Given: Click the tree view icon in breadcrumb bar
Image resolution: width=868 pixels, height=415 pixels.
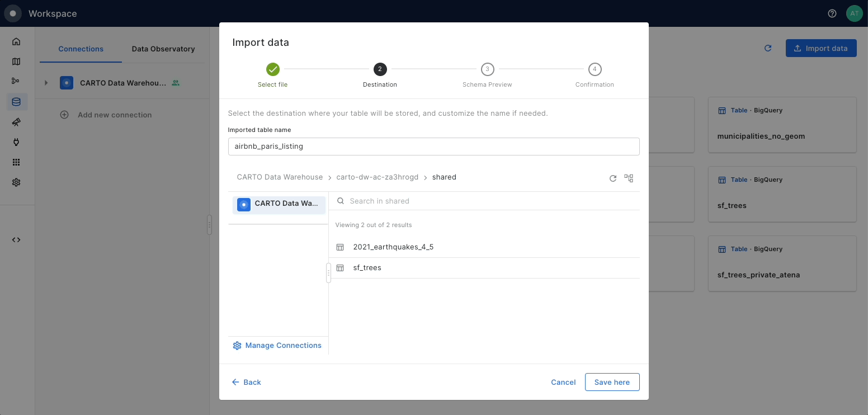Looking at the screenshot, I should (x=629, y=178).
